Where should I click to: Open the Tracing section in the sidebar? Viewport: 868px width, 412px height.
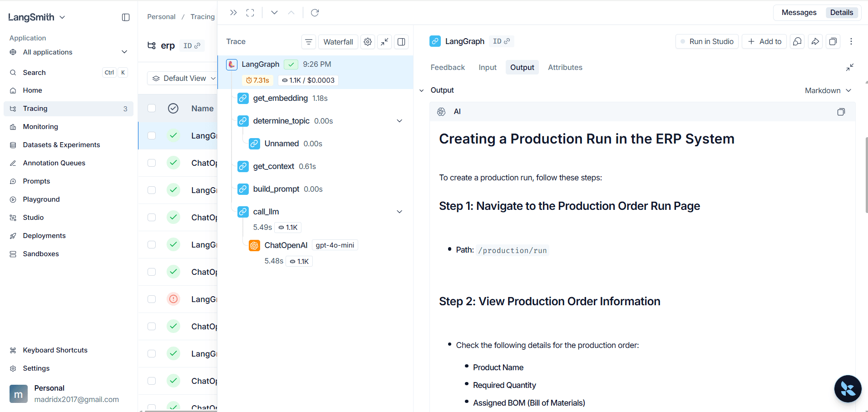tap(35, 108)
